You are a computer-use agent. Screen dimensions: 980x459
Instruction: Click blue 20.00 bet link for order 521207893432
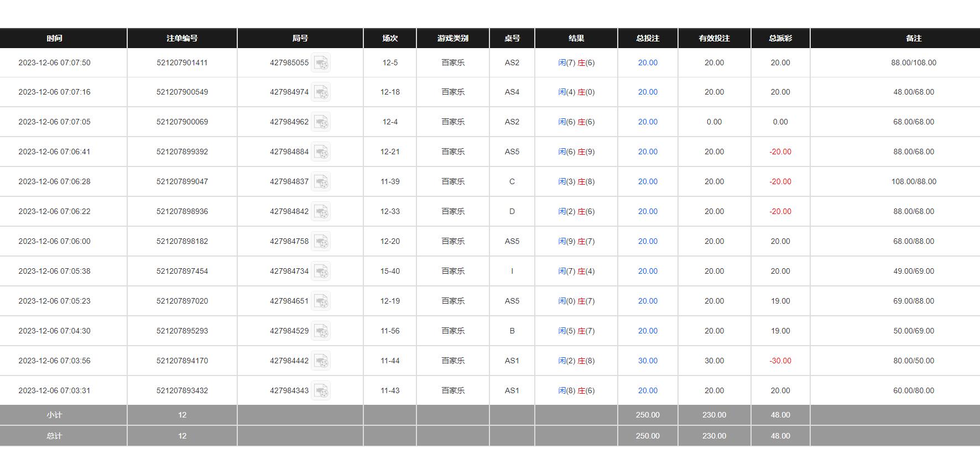648,391
